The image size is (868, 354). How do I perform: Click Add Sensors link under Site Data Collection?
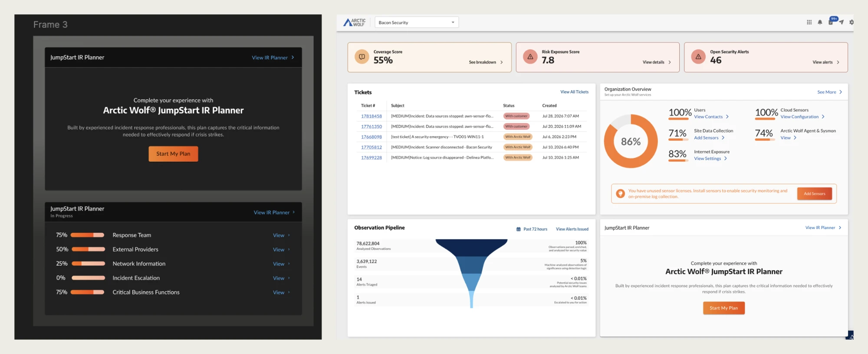click(x=706, y=138)
